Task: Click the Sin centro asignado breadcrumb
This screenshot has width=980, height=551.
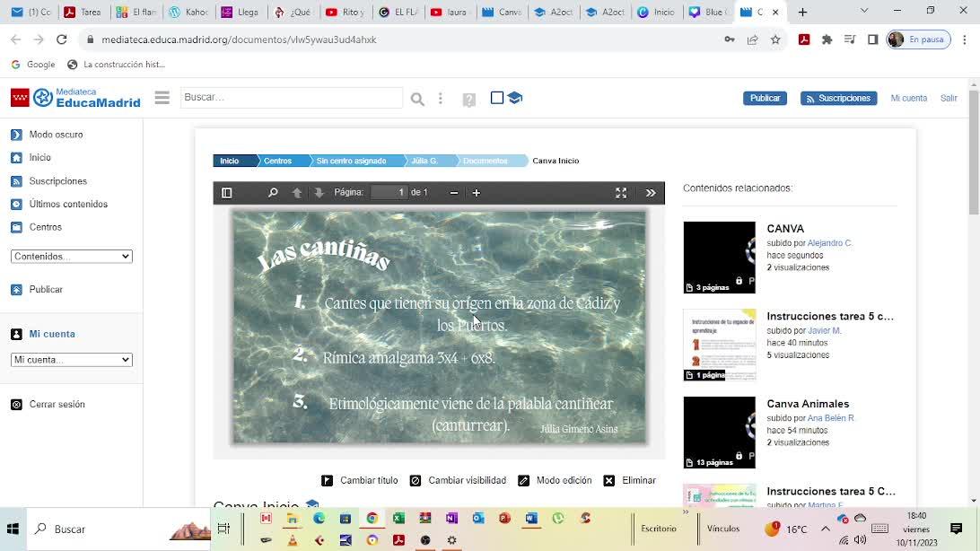Action: [351, 161]
